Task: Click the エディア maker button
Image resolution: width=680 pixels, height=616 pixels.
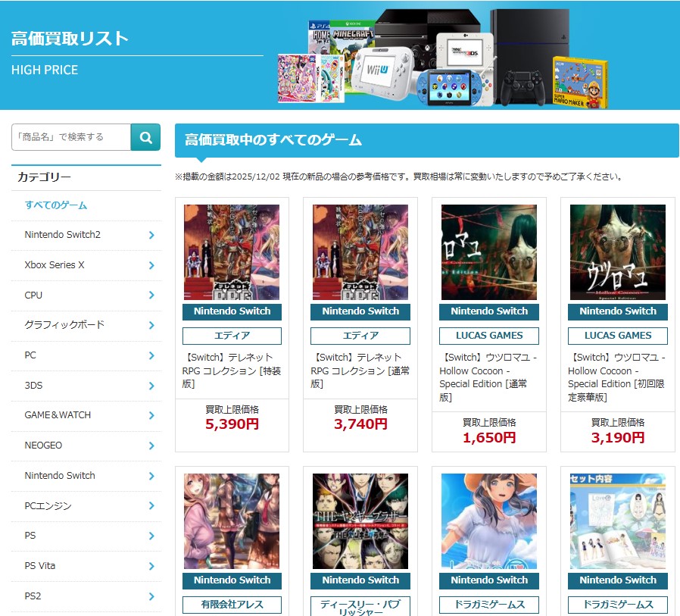Action: tap(232, 335)
